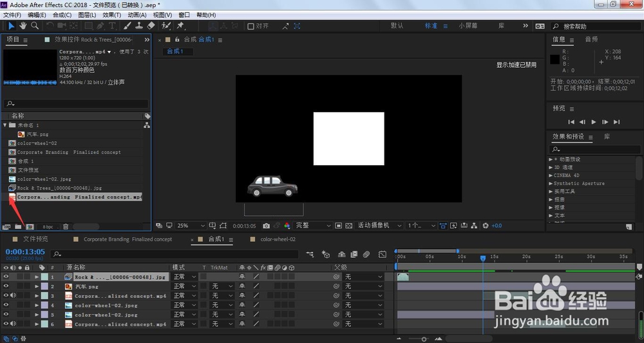This screenshot has width=644, height=343.
Task: Open the composition mini-flowchart icon
Action: (x=310, y=255)
